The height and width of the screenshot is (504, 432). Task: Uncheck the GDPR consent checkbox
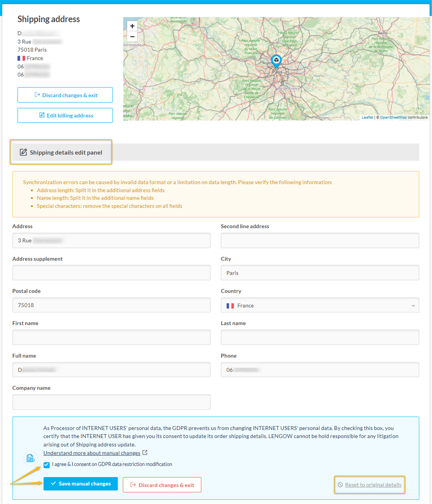coord(46,465)
